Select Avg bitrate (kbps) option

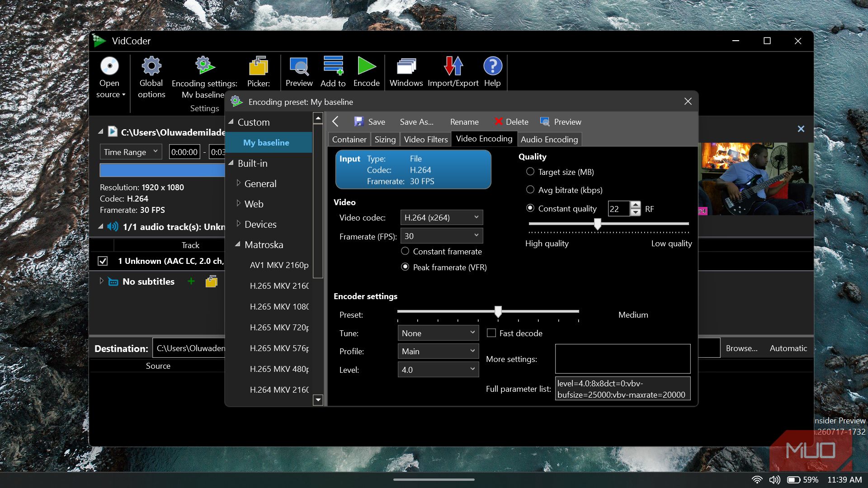pyautogui.click(x=530, y=190)
